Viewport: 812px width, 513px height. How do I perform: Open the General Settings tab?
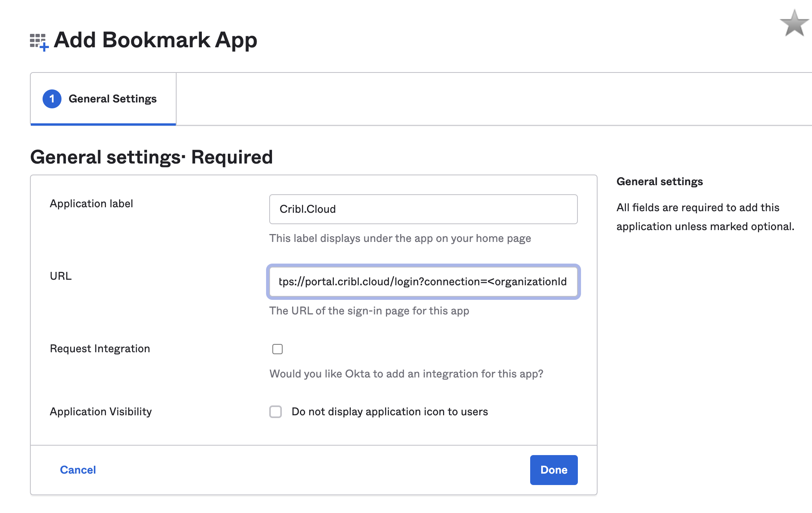tap(103, 99)
